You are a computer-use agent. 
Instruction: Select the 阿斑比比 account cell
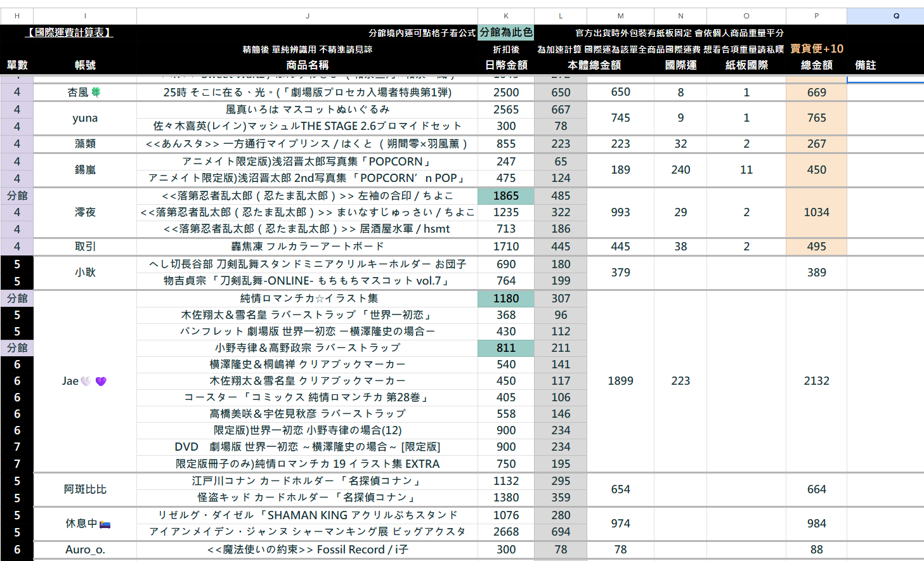(85, 489)
